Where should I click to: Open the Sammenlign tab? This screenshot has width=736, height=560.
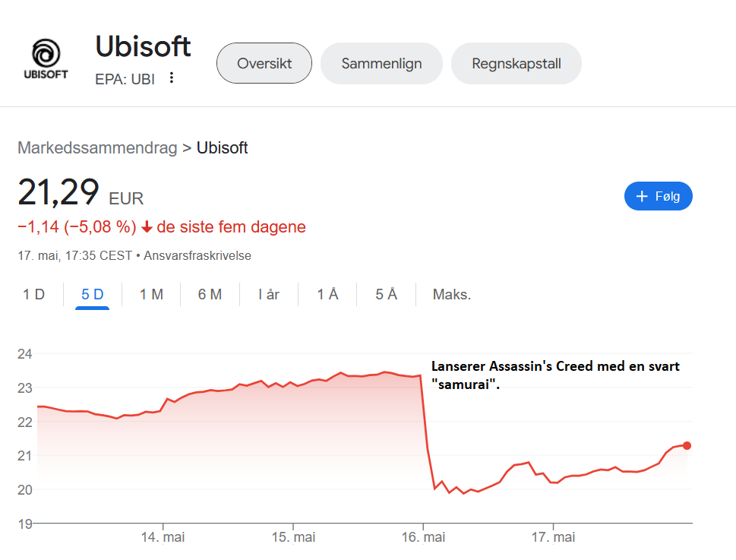[x=381, y=63]
